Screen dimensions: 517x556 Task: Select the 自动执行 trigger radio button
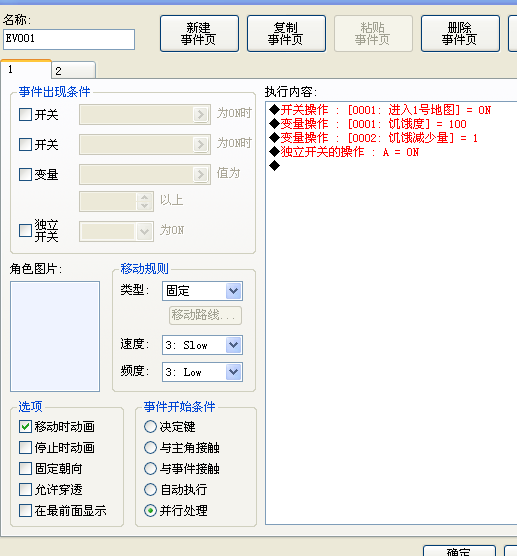coord(150,490)
